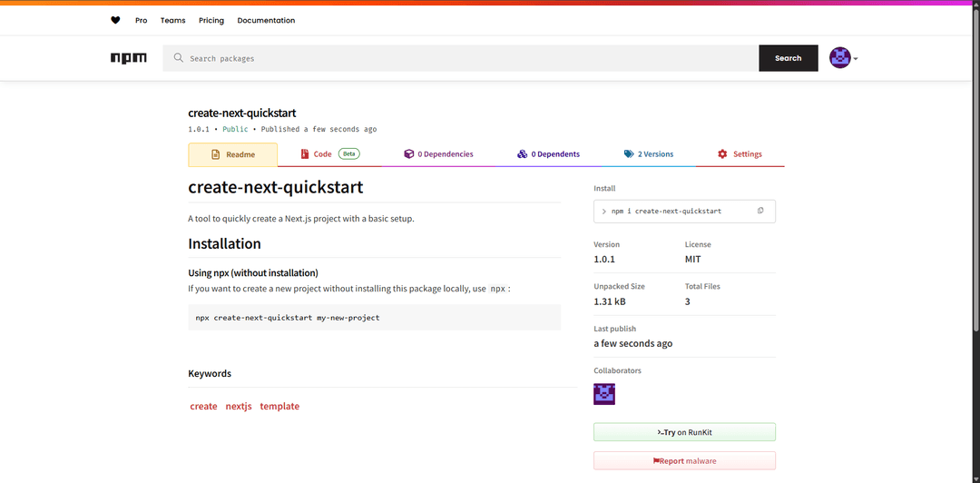Click the Versions tags icon
This screenshot has height=483, width=980.
[629, 154]
